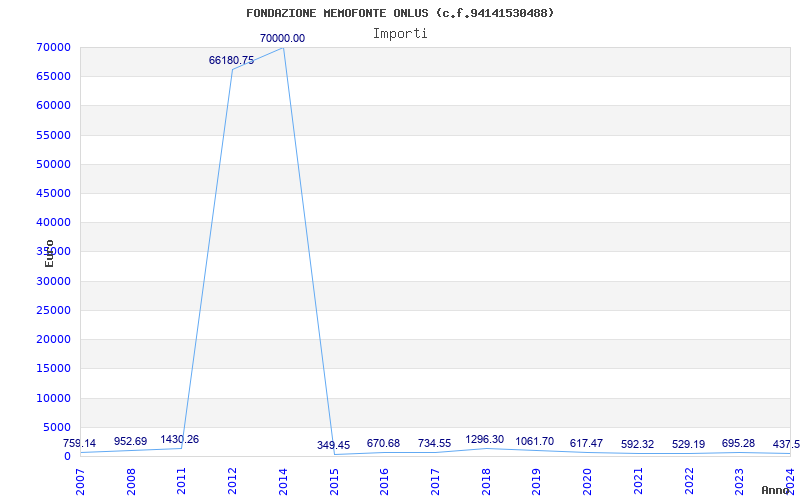Click the 695.28 data label
Image resolution: width=800 pixels, height=500 pixels.
coord(738,443)
